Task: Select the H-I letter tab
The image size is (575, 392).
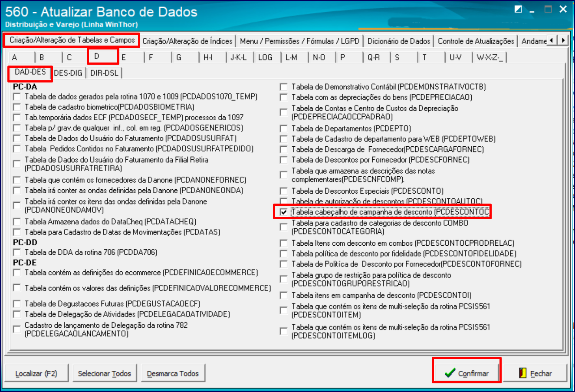Action: tap(213, 57)
